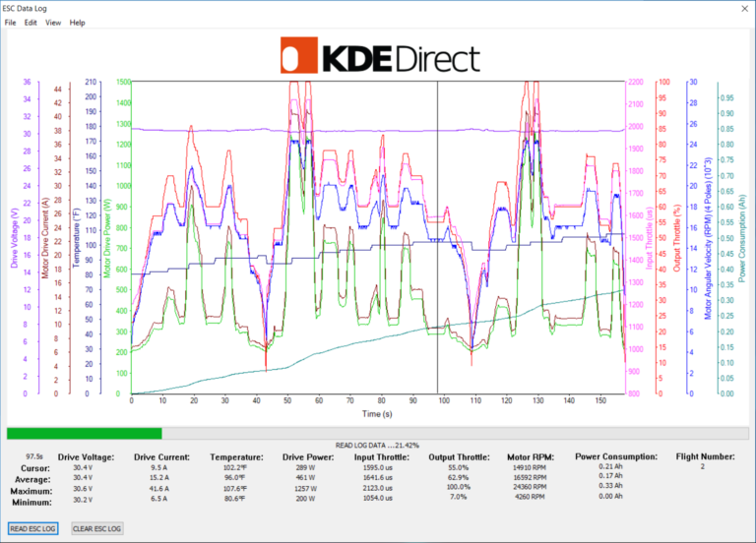
Task: Click the KDE Direct logo
Action: (379, 57)
